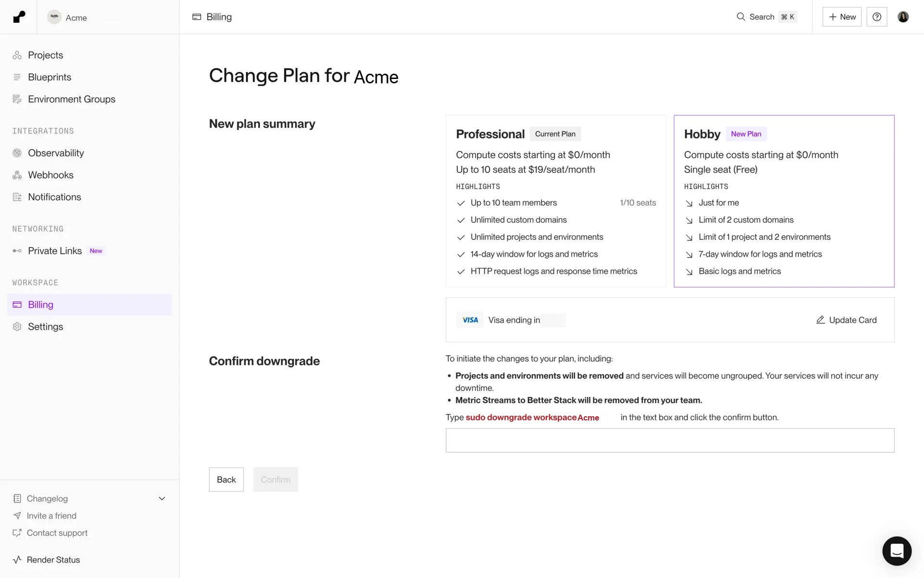Click 'Unlimited custom domains' highlight
Screen dimensions: 924x578
(518, 220)
